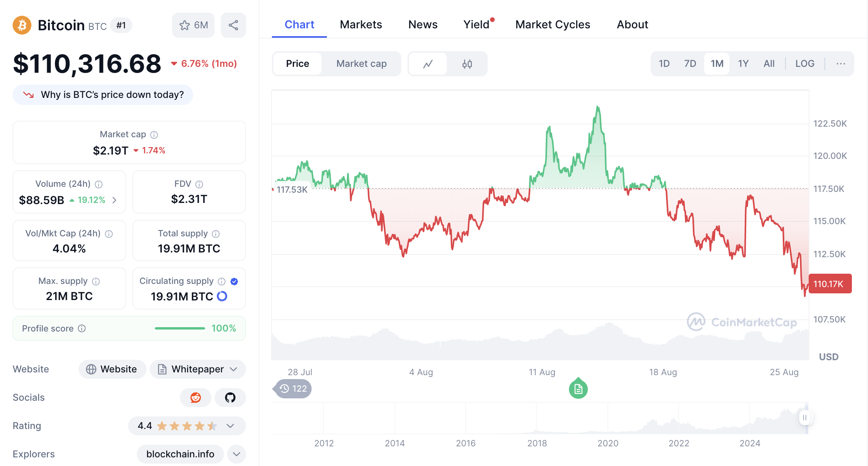Open blockchain.info explorer link
Viewport: 868px width, 466px height.
coord(180,454)
